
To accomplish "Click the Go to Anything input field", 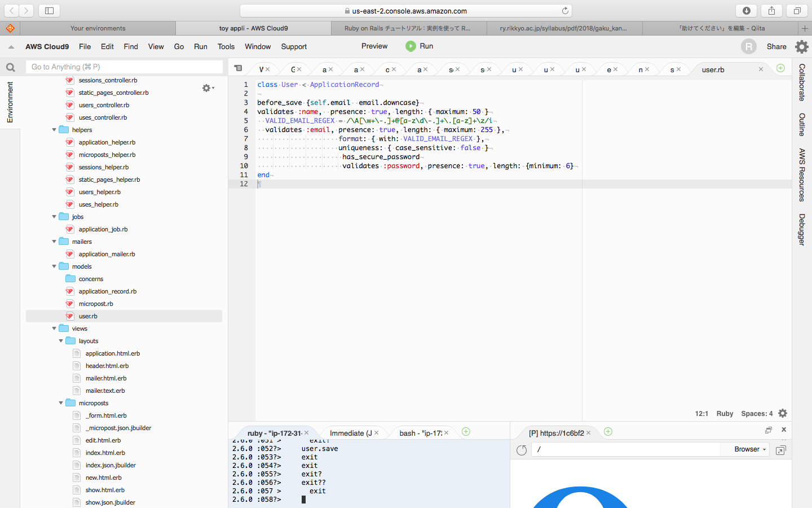I will pyautogui.click(x=124, y=67).
